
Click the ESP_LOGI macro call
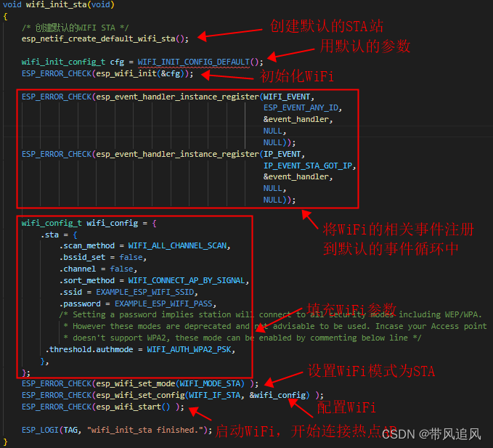pos(40,430)
